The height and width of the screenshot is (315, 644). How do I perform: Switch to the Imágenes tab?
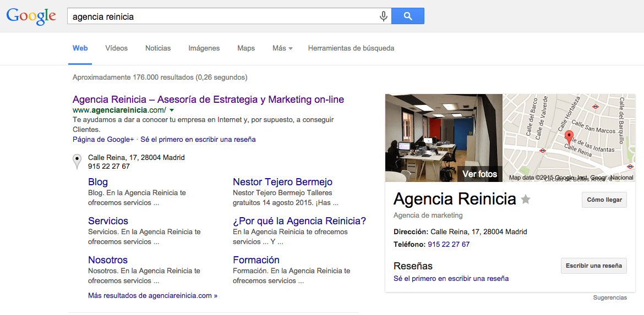click(x=204, y=48)
